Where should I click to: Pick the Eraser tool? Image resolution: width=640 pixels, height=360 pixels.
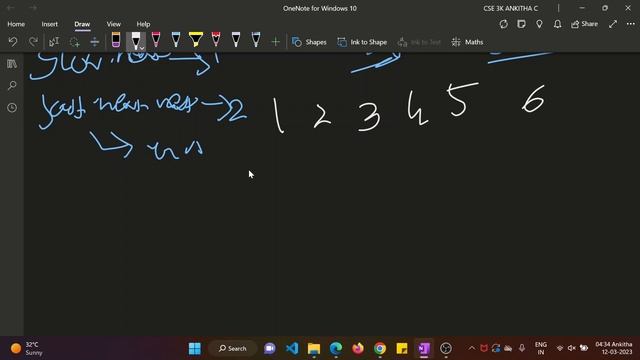(x=116, y=40)
